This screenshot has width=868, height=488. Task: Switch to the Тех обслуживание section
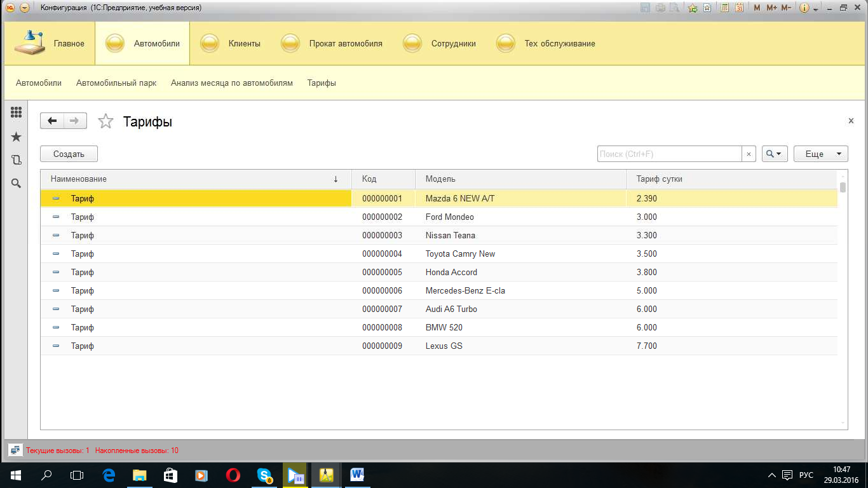(546, 43)
